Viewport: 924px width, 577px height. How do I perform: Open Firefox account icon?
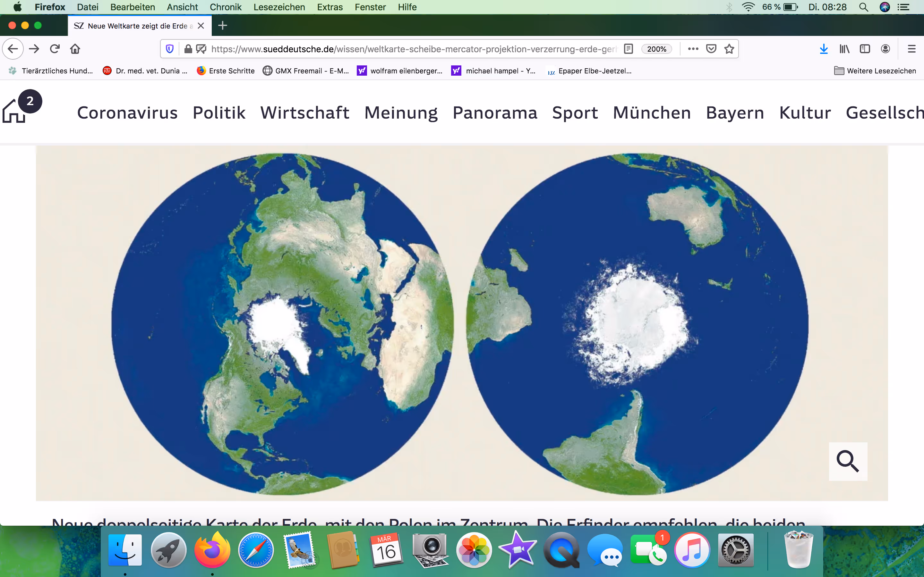tap(886, 49)
